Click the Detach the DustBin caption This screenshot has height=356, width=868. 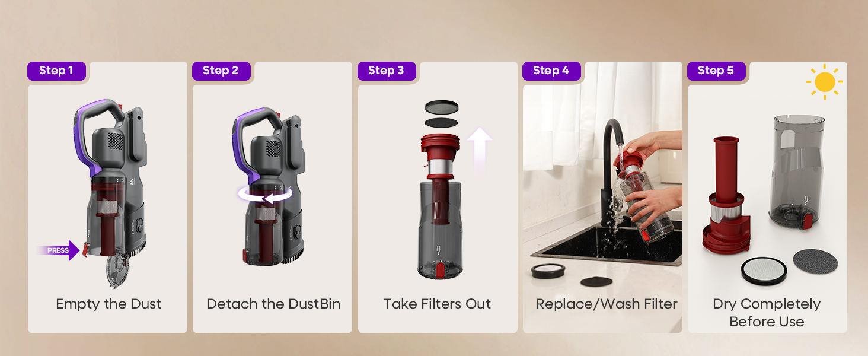coord(273,304)
